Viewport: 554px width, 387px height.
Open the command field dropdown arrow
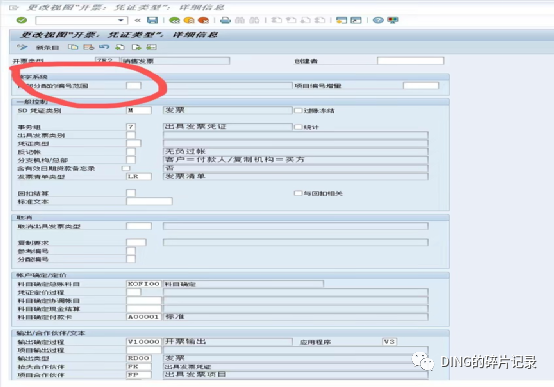pos(121,20)
